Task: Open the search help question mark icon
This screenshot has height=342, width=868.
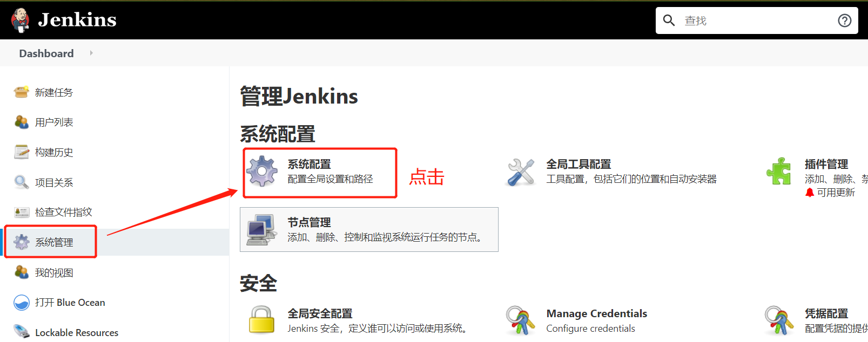Action: pos(844,20)
